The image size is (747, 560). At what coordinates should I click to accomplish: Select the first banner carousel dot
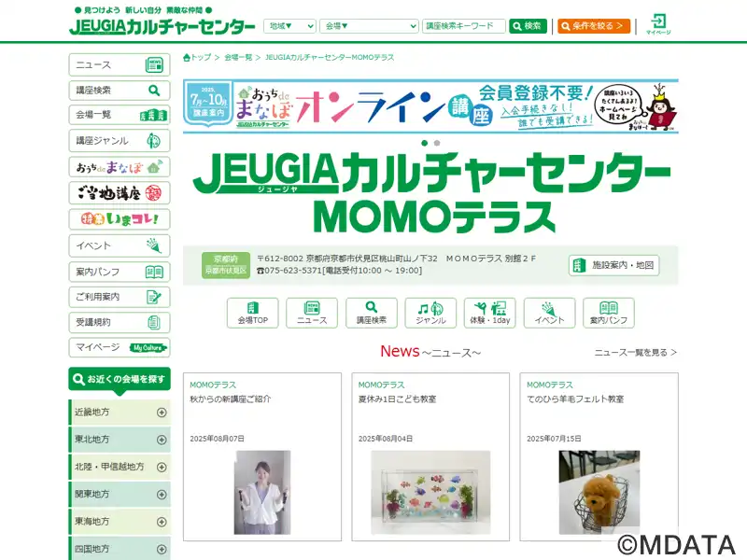425,143
